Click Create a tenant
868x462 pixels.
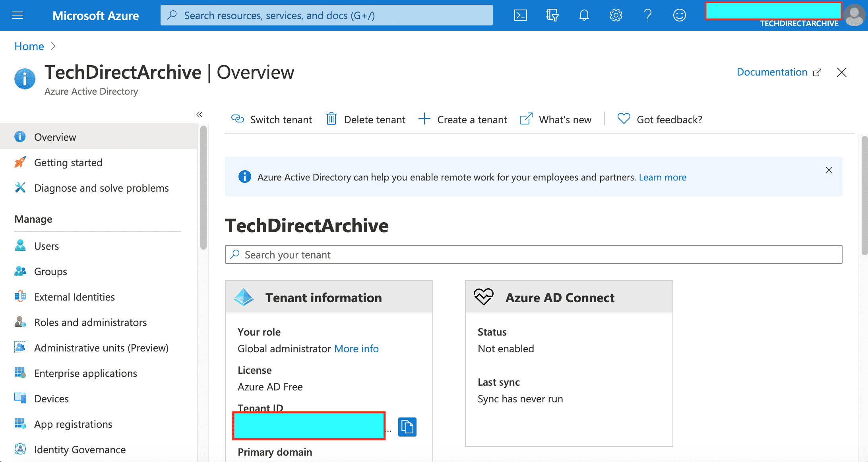[x=463, y=119]
